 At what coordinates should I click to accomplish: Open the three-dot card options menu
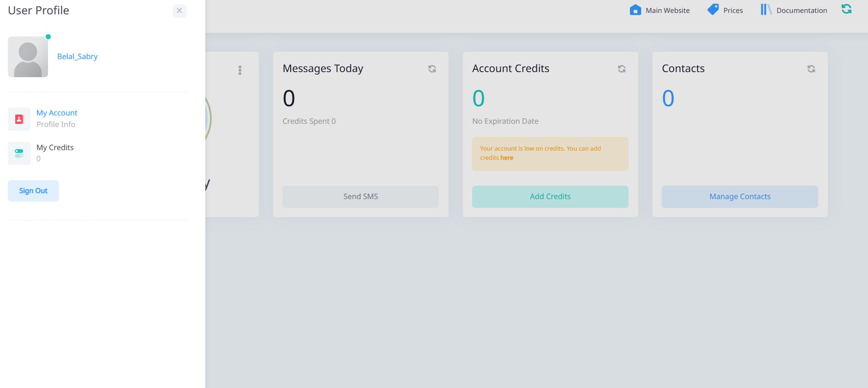coord(240,70)
